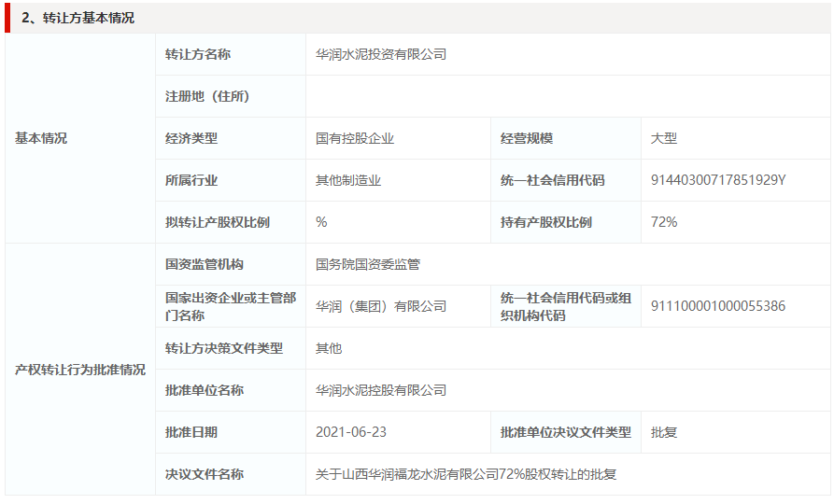Select the 基本情况 row header cell
834x504 pixels.
pos(80,138)
